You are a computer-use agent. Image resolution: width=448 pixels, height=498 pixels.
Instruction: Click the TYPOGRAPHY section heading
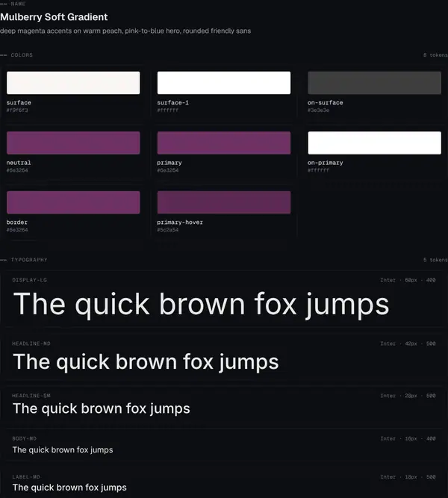(29, 260)
